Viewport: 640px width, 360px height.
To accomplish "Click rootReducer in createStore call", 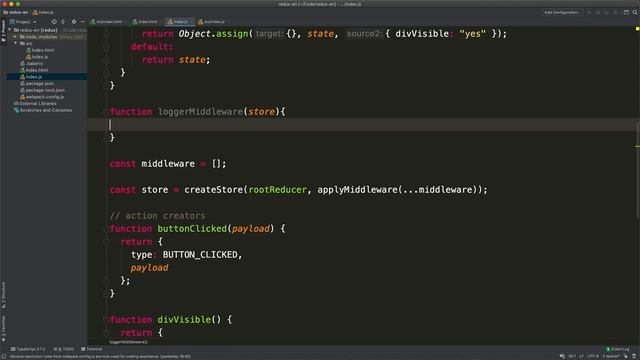I will (277, 190).
